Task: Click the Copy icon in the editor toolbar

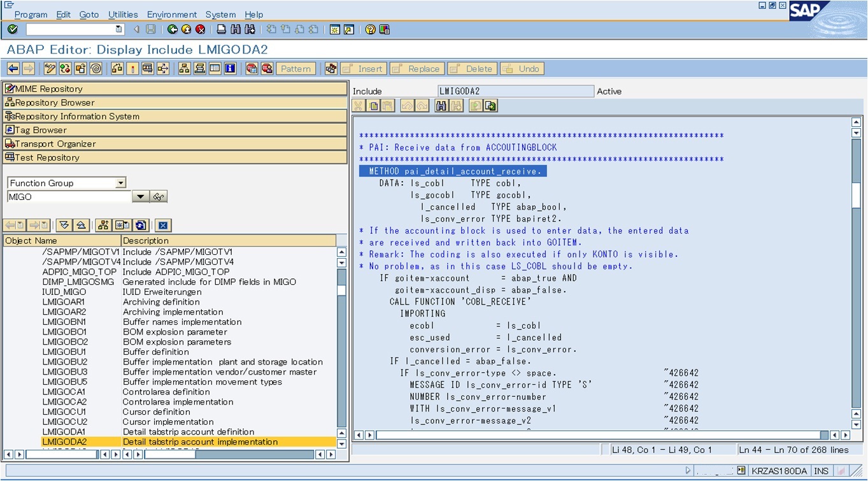Action: [x=373, y=106]
